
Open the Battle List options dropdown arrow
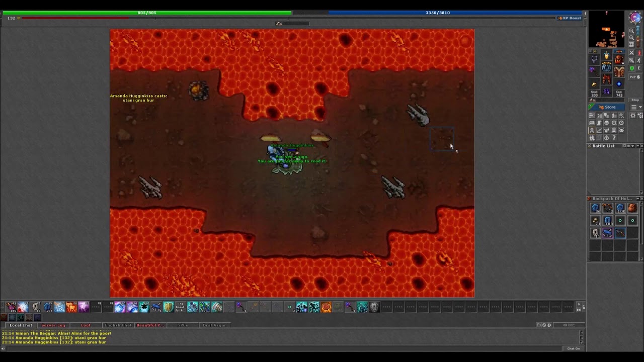[x=632, y=146]
